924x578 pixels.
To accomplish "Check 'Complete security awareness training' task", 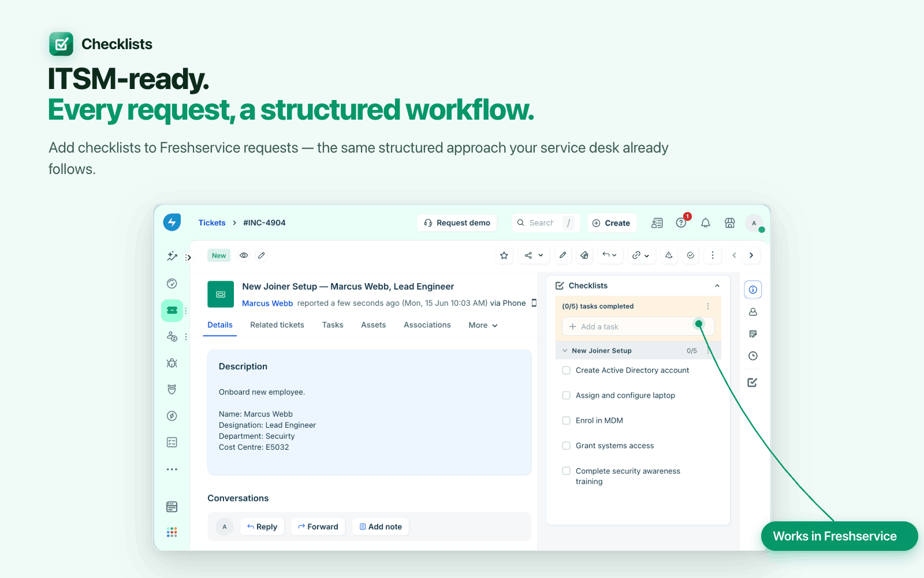I will [567, 471].
